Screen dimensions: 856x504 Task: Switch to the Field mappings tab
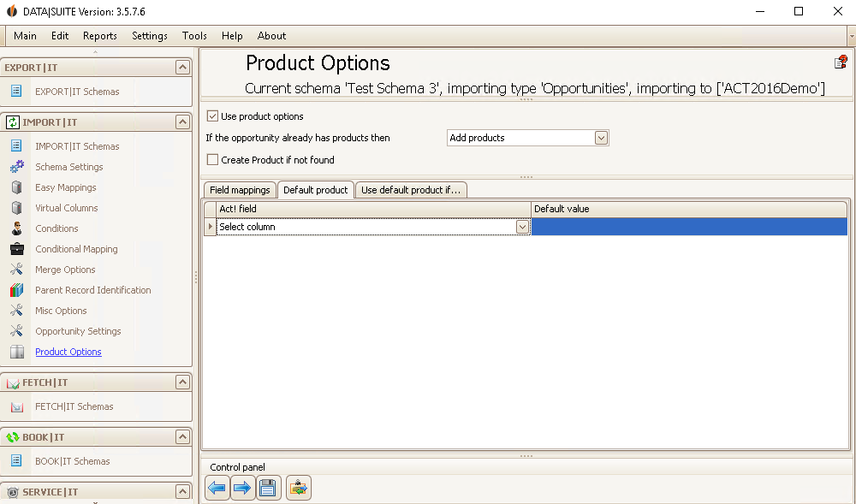[240, 190]
